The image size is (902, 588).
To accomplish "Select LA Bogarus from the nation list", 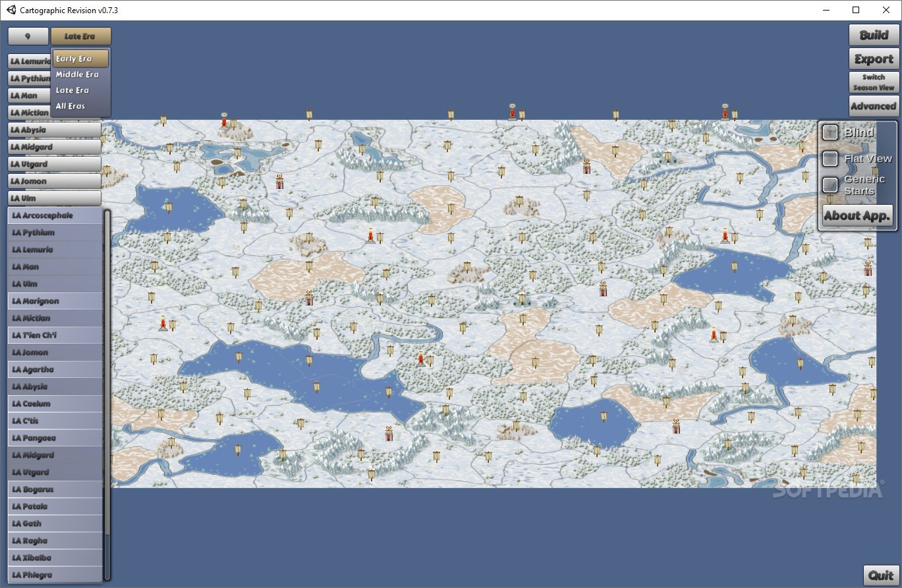I will (55, 489).
